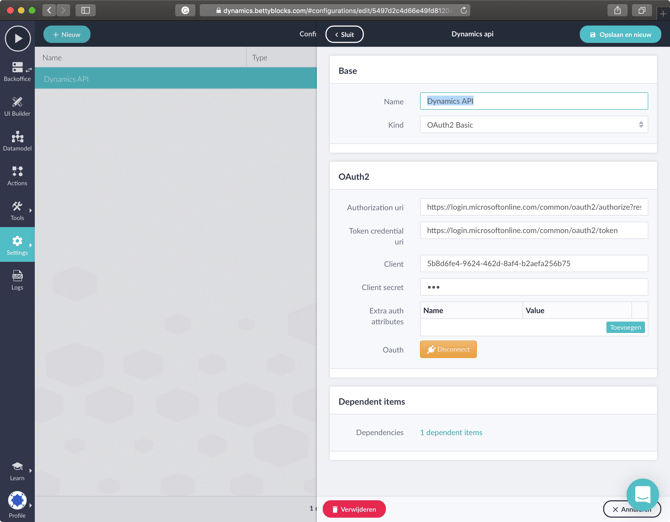
Task: Click the Sluit button
Action: click(x=344, y=34)
